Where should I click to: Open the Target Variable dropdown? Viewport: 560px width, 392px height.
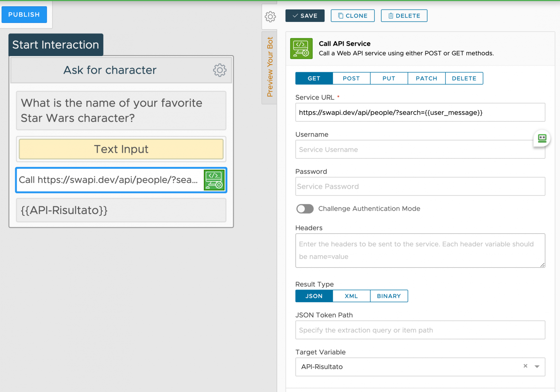536,367
